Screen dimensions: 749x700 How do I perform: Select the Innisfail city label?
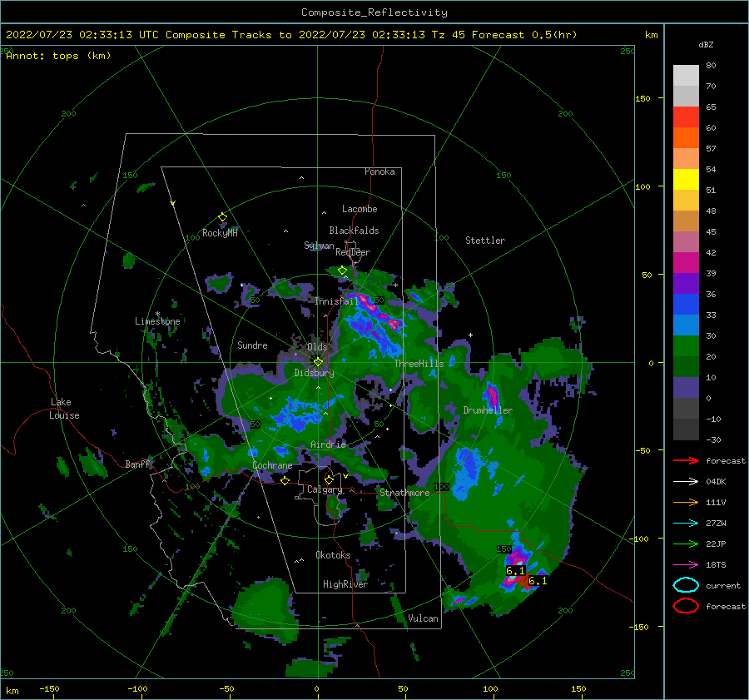[336, 301]
